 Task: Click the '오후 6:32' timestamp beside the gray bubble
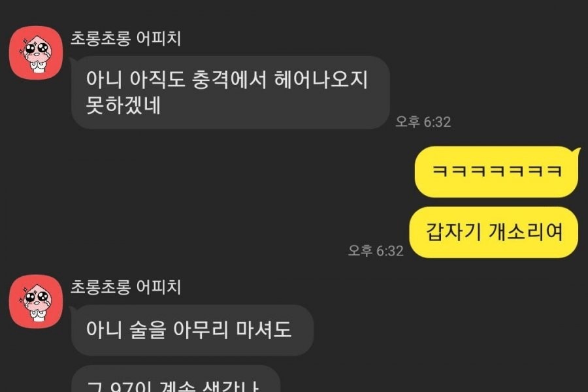point(423,122)
